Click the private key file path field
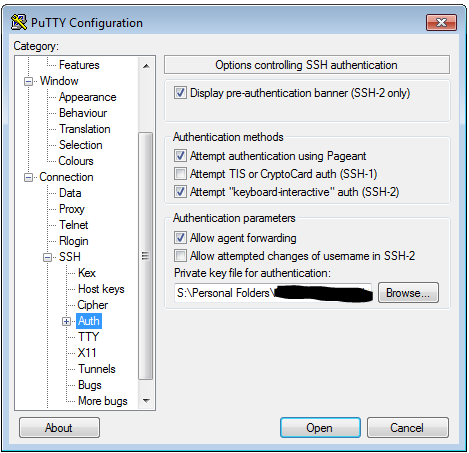469x453 pixels. click(x=273, y=293)
